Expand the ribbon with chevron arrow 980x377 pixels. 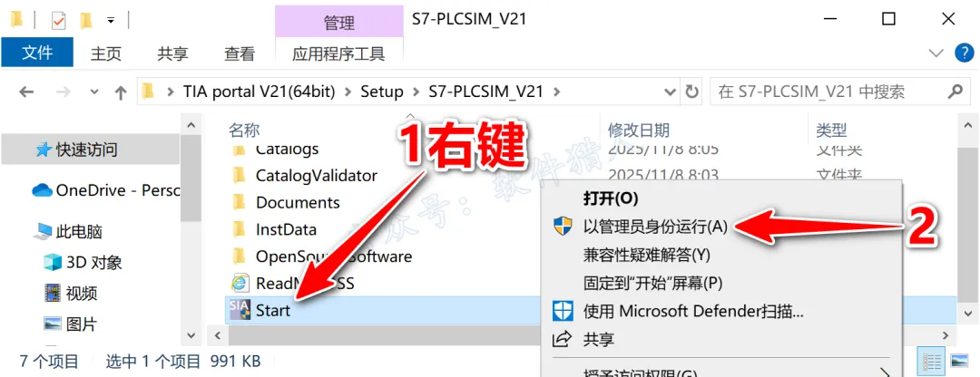(x=936, y=53)
